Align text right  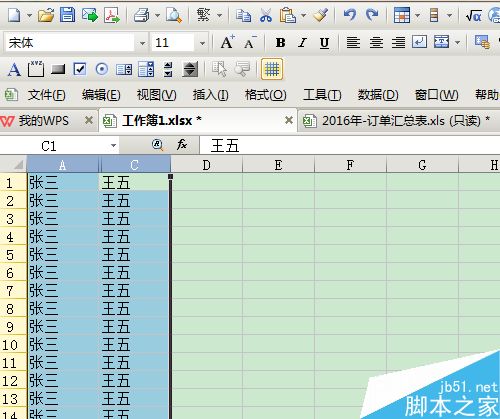tap(398, 42)
